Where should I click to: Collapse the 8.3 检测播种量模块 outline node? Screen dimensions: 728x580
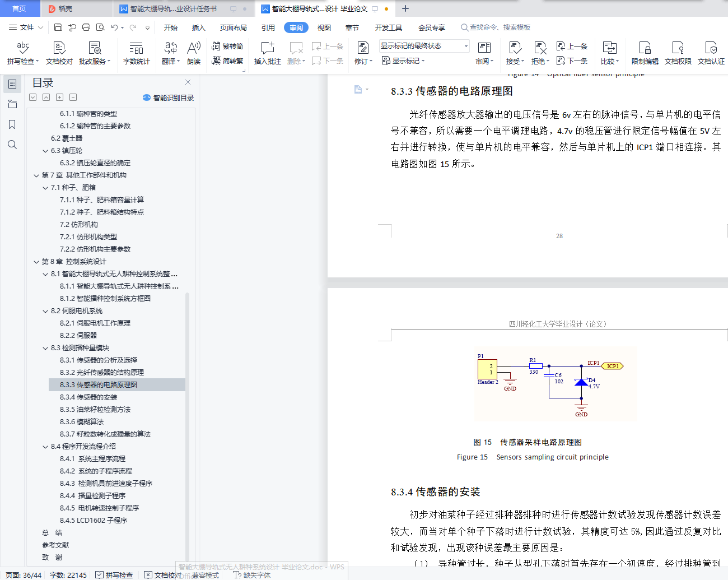(x=45, y=348)
